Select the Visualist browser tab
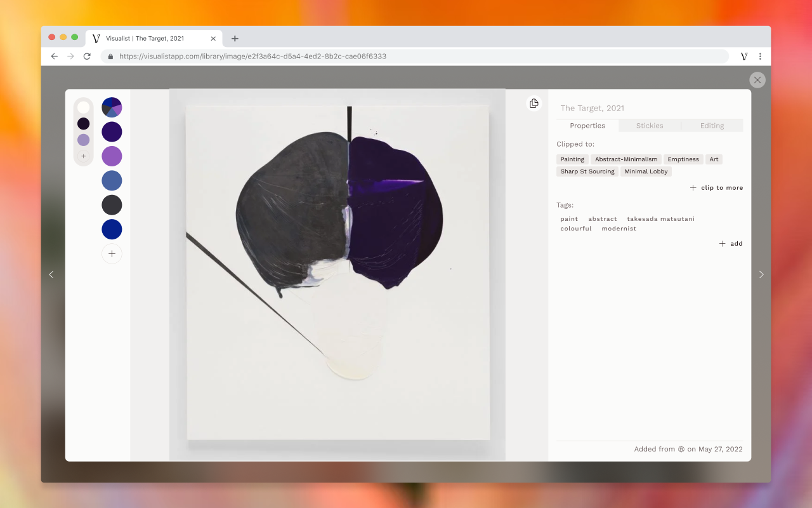 point(154,38)
